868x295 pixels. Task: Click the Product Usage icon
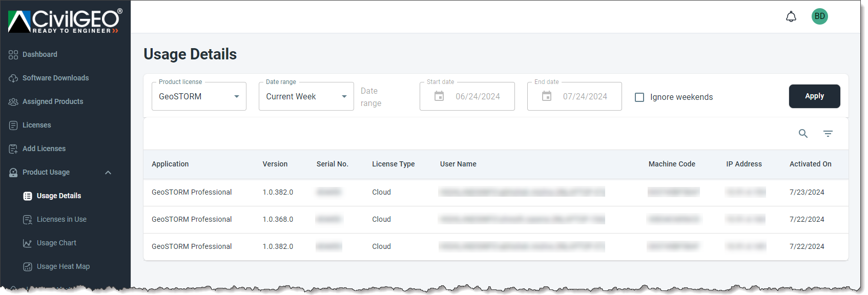point(13,173)
